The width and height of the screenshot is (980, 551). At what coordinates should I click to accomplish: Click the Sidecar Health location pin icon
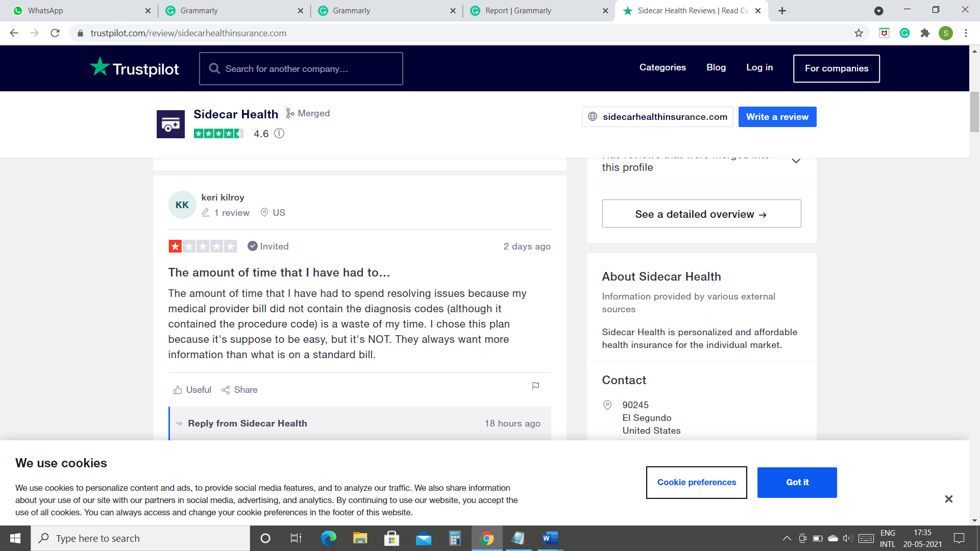606,405
